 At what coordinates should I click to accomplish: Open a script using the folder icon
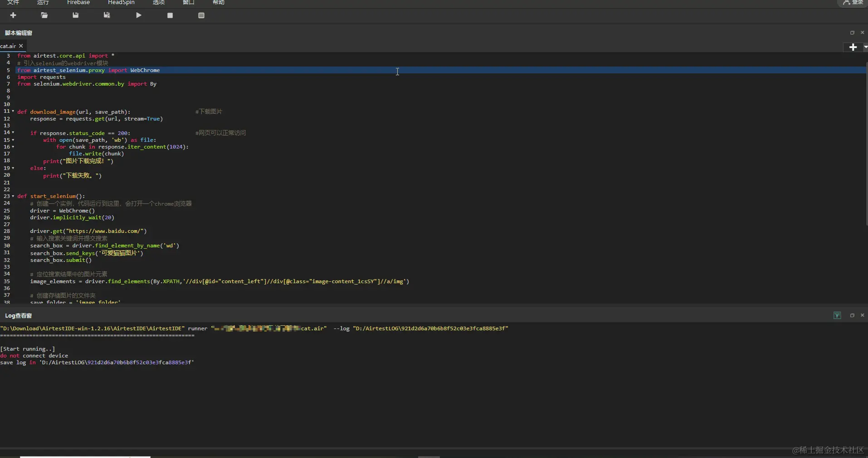pos(44,15)
